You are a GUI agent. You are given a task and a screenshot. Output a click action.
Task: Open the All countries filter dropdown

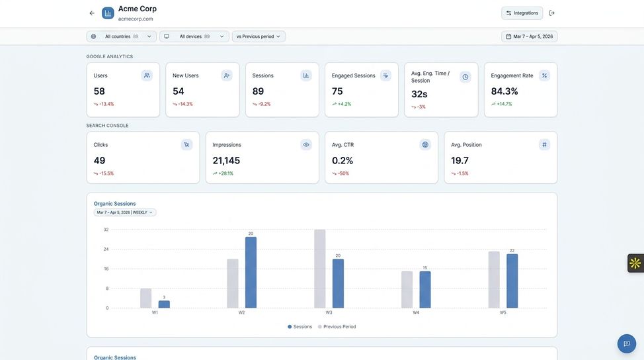(122, 36)
